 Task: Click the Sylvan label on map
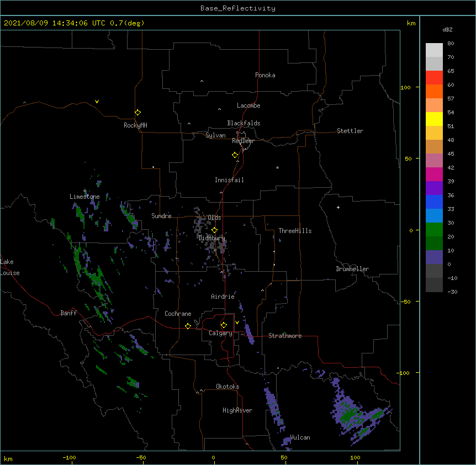click(215, 135)
